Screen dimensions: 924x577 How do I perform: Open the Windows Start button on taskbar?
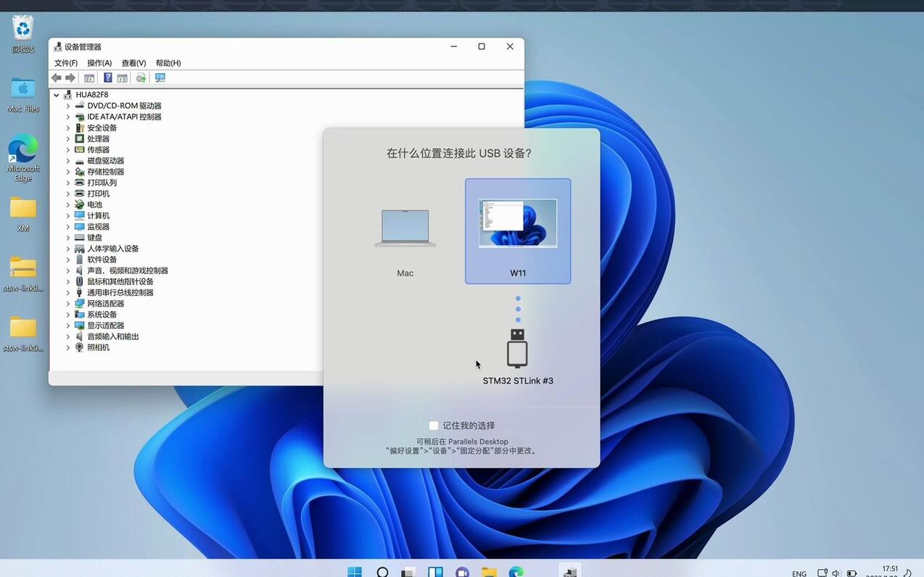coord(355,573)
